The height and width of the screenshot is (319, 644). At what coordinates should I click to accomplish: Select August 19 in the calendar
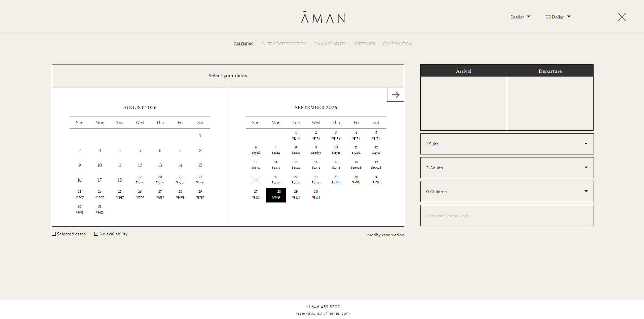pyautogui.click(x=140, y=180)
